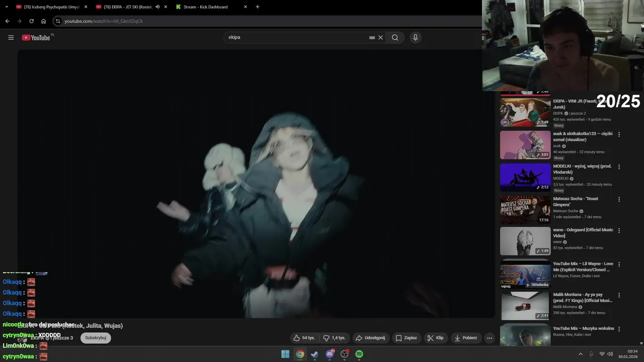The height and width of the screenshot is (362, 644).
Task: Click the search magnifier button
Action: click(395, 37)
